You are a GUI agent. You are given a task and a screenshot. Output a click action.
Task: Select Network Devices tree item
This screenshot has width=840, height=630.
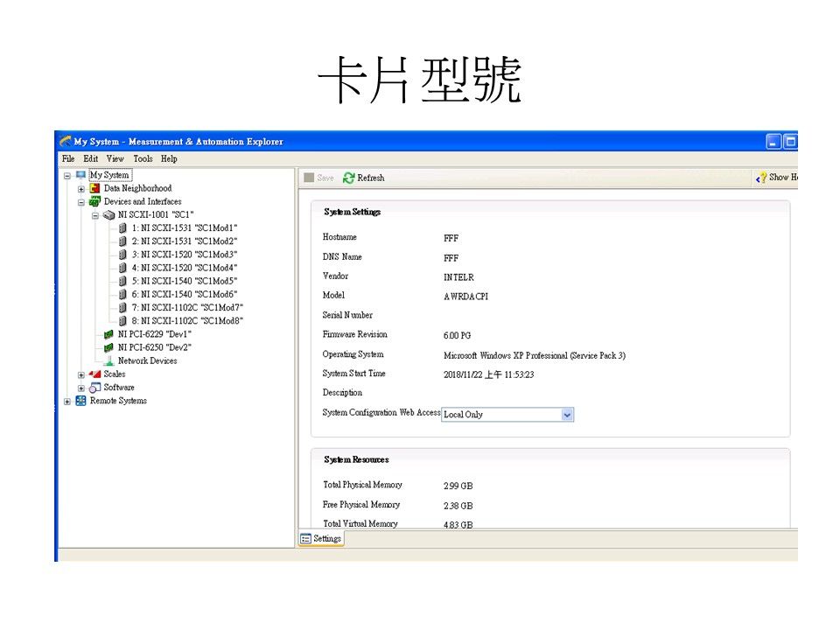coord(147,361)
